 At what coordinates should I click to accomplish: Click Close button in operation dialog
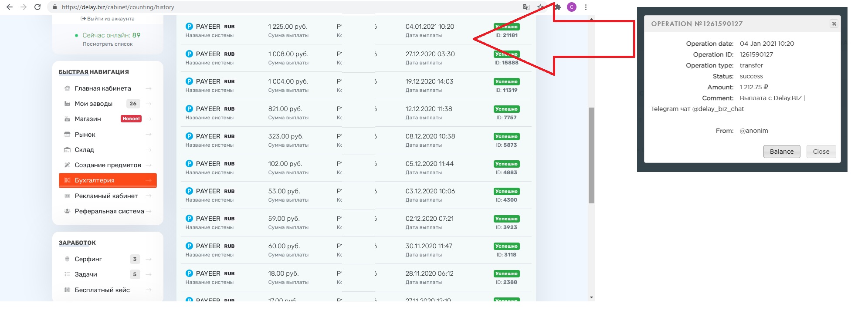coord(821,152)
